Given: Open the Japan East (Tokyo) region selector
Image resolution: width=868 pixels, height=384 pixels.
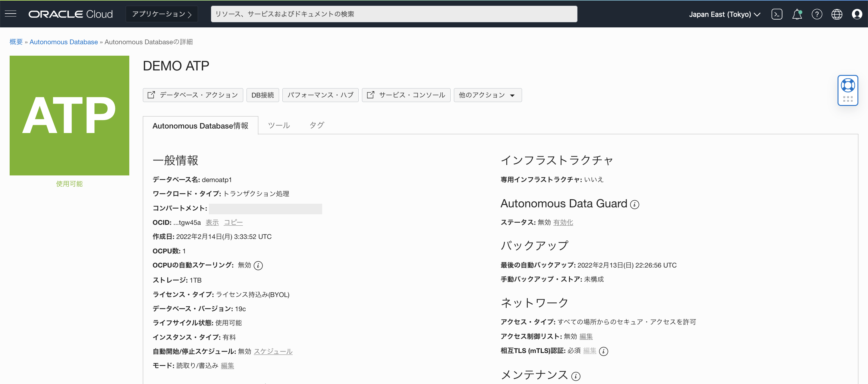Looking at the screenshot, I should 725,14.
